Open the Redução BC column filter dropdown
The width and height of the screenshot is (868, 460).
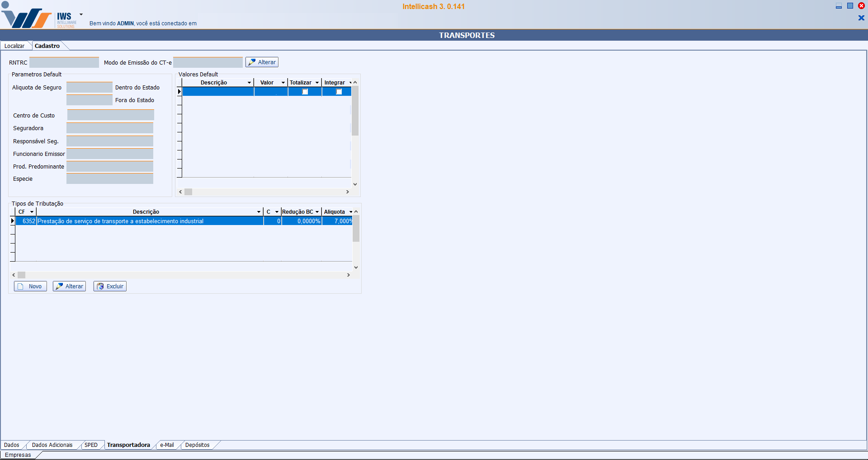tap(317, 212)
